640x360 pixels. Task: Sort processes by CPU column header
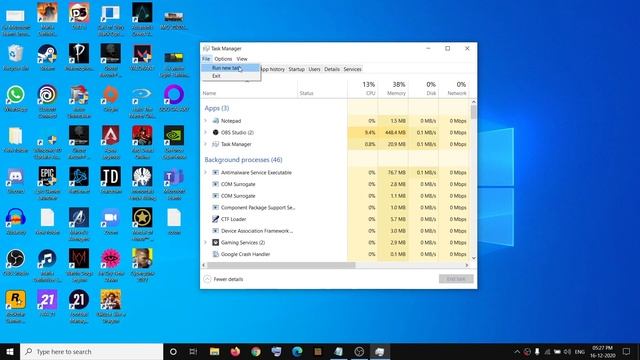363,89
